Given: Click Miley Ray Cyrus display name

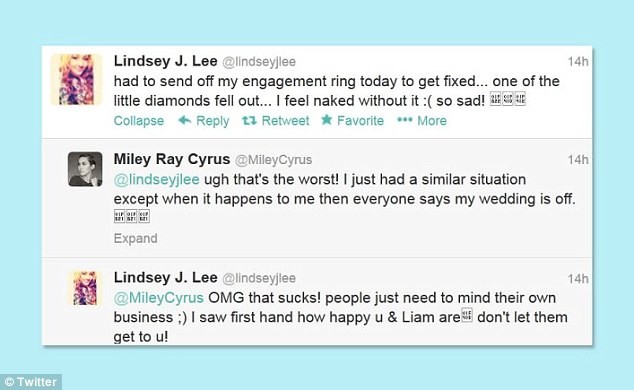Looking at the screenshot, I should coord(172,159).
